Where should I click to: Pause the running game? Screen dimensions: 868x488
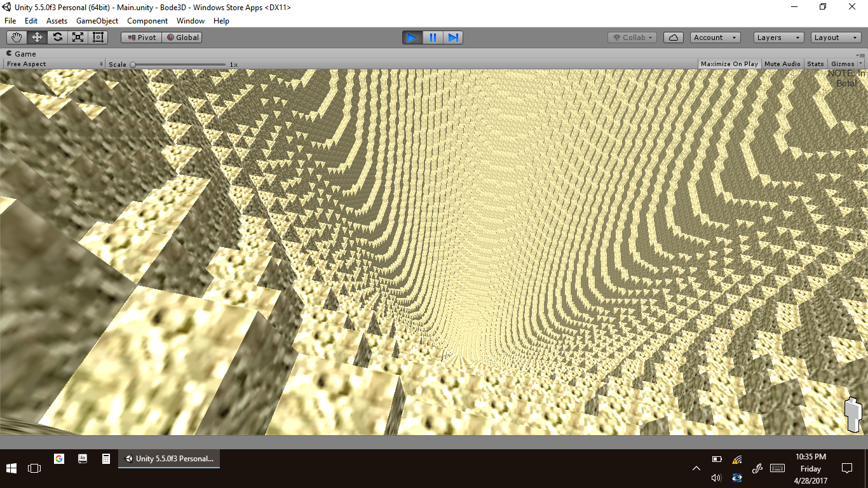[433, 37]
